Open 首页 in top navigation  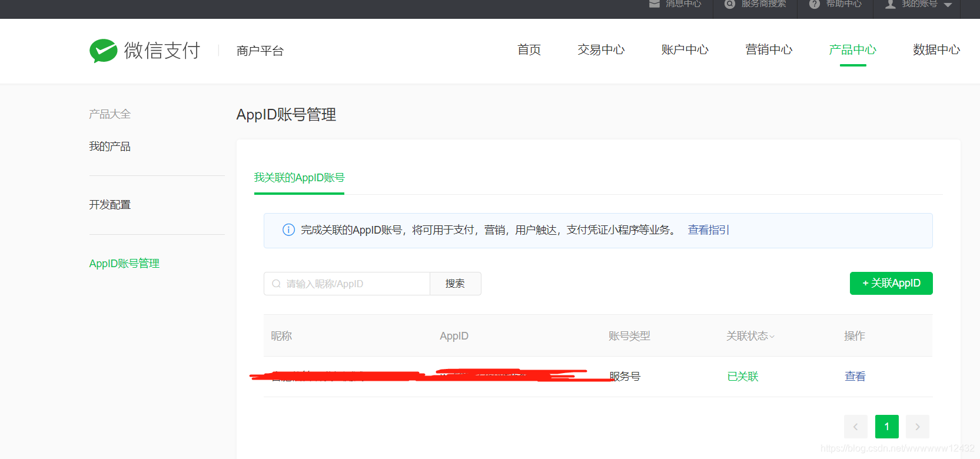click(529, 50)
